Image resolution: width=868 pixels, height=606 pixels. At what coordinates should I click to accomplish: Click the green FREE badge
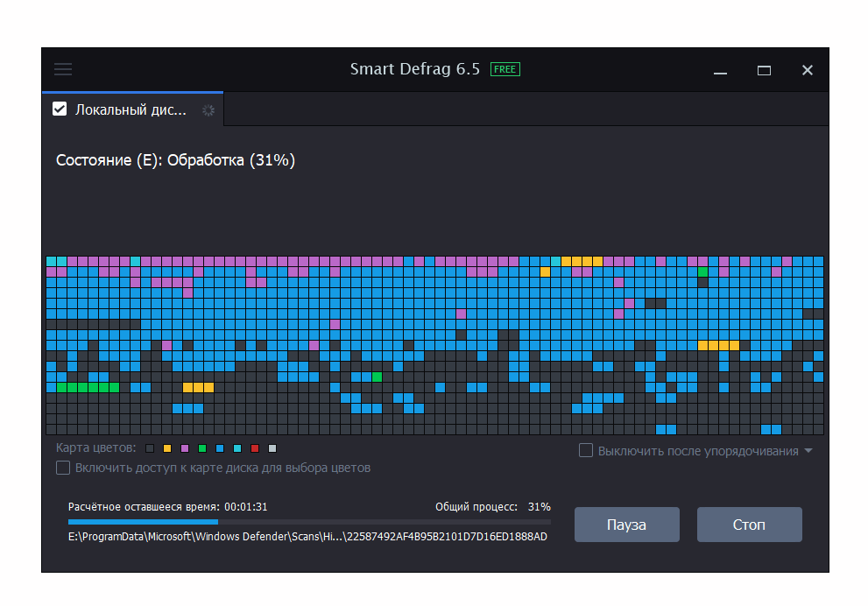(x=505, y=70)
